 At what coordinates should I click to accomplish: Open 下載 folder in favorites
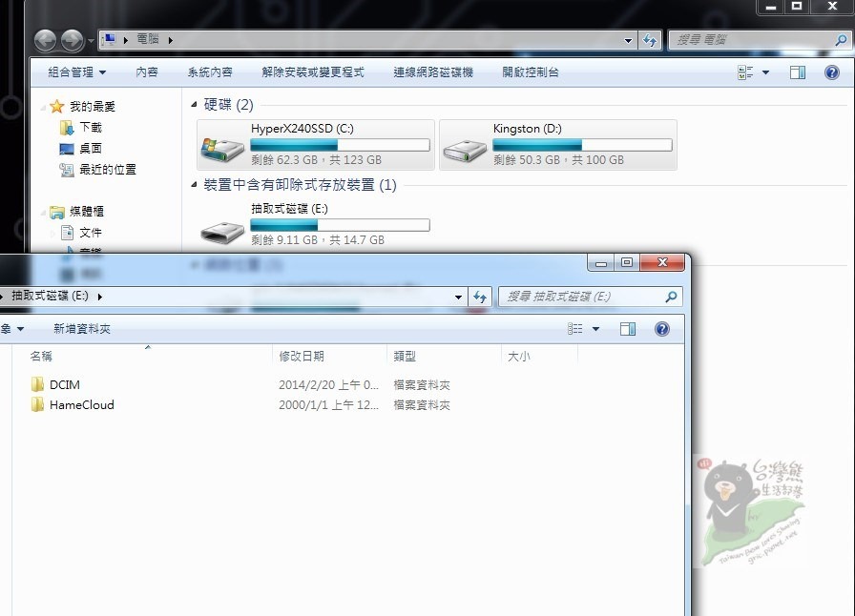[x=91, y=128]
